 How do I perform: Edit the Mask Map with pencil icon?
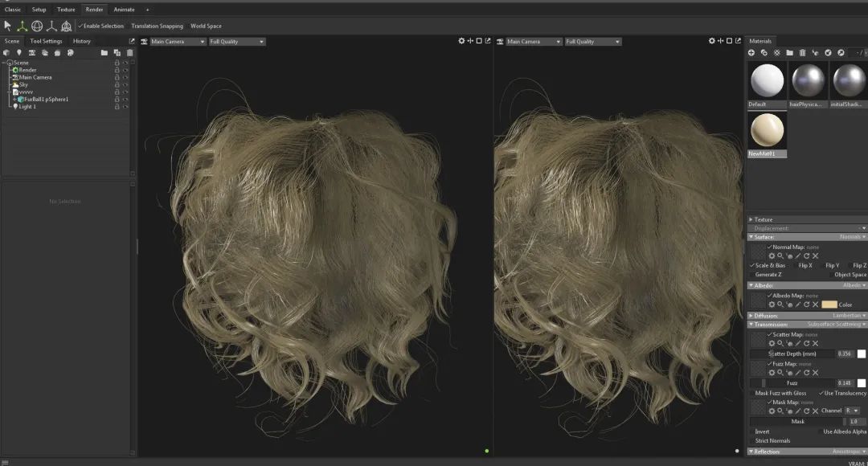(x=798, y=411)
